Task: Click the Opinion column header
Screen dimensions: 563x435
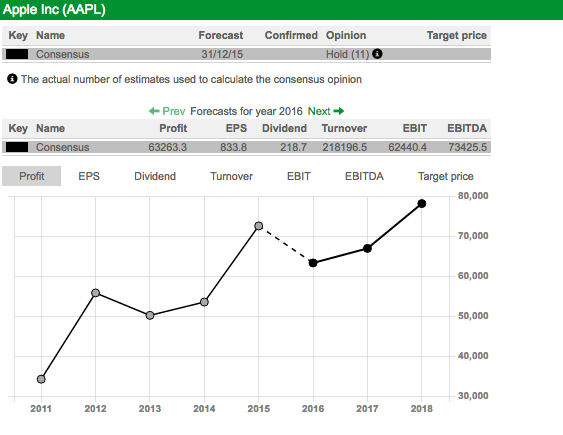Action: (x=346, y=35)
